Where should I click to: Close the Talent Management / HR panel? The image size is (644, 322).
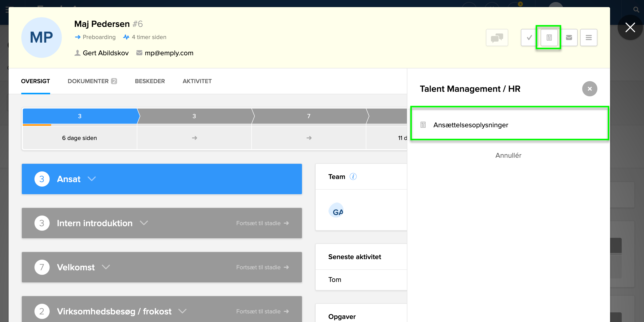point(590,89)
